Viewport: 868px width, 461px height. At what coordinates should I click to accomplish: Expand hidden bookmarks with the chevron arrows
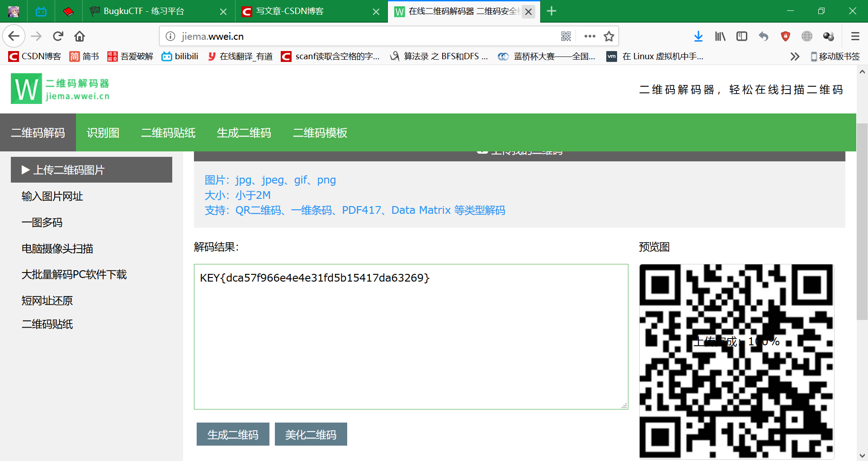[x=795, y=56]
